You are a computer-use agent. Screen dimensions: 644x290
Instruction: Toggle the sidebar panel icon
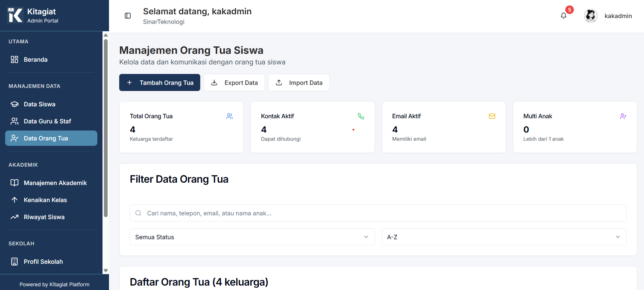coord(128,16)
